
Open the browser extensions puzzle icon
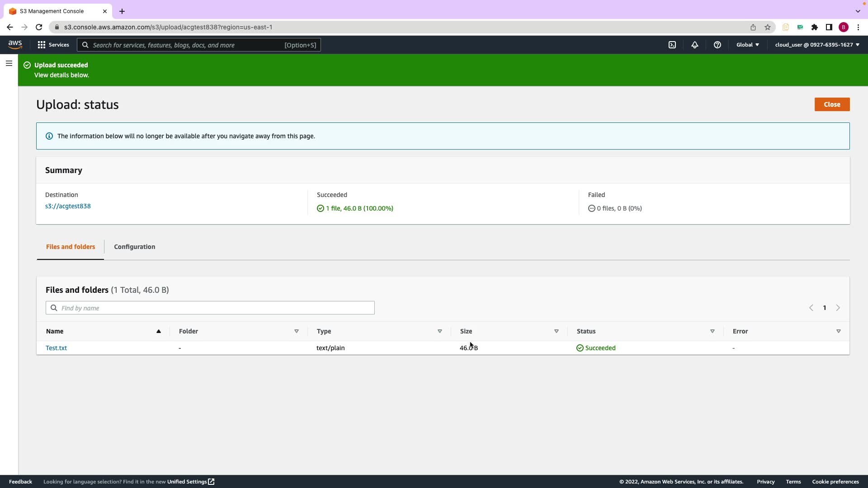pos(815,27)
